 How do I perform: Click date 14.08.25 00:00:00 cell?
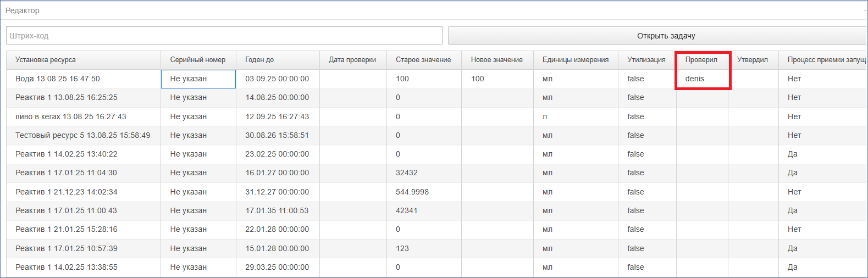coord(278,98)
